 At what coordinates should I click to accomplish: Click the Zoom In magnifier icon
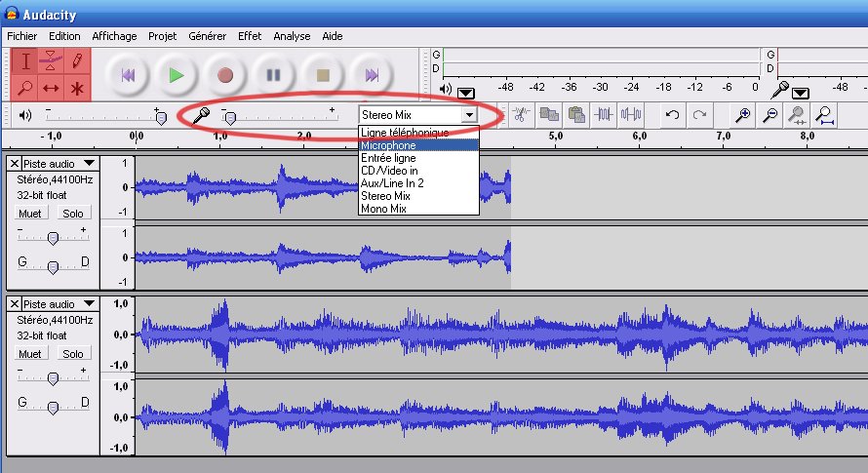(x=742, y=115)
